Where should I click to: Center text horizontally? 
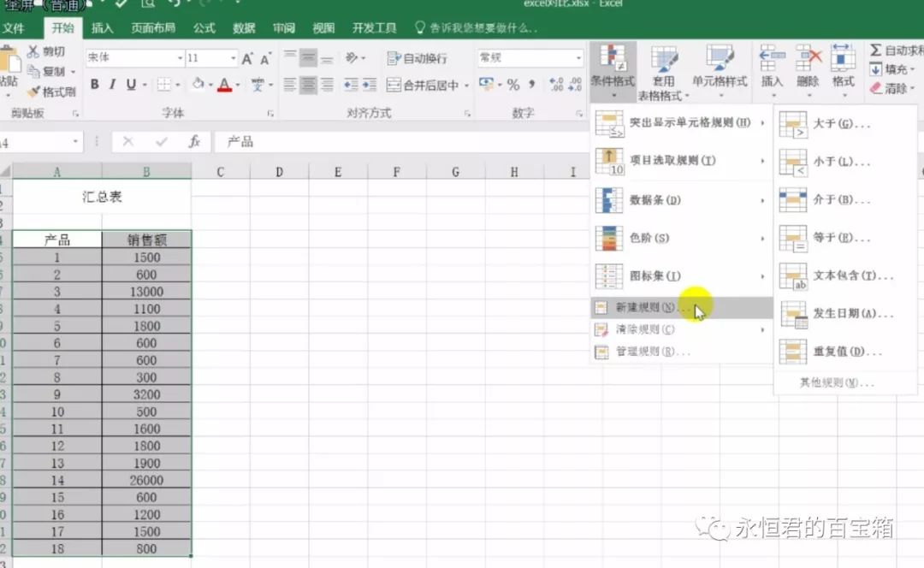[x=308, y=85]
